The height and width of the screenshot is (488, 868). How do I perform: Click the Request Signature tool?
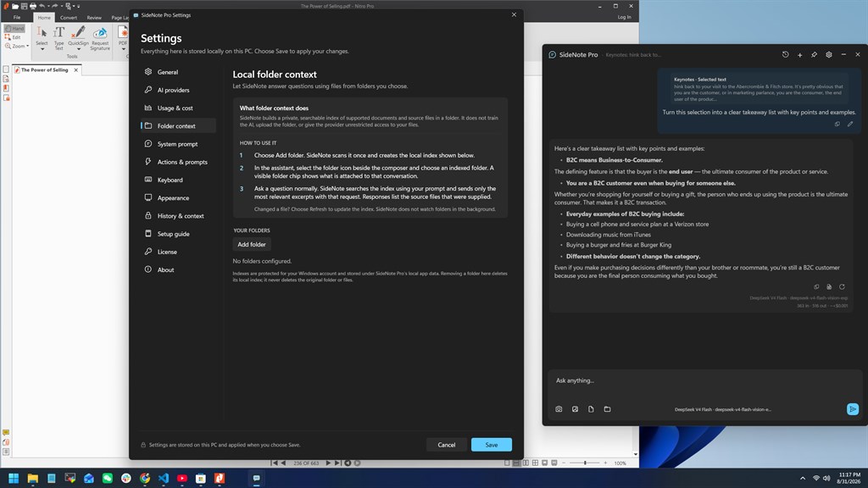(100, 37)
